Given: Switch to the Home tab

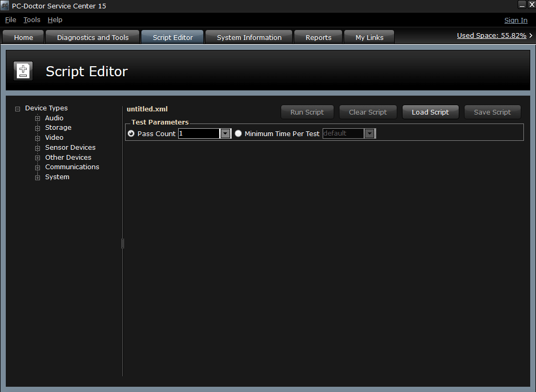Looking at the screenshot, I should click(23, 37).
